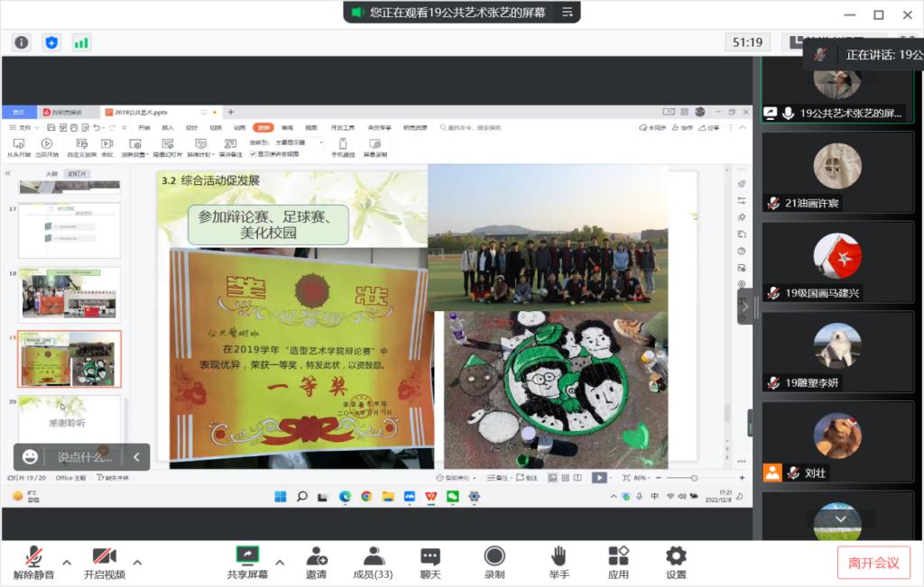Expand share options arrow beside 共享屏幕
Image resolution: width=924 pixels, height=587 pixels.
[x=280, y=563]
